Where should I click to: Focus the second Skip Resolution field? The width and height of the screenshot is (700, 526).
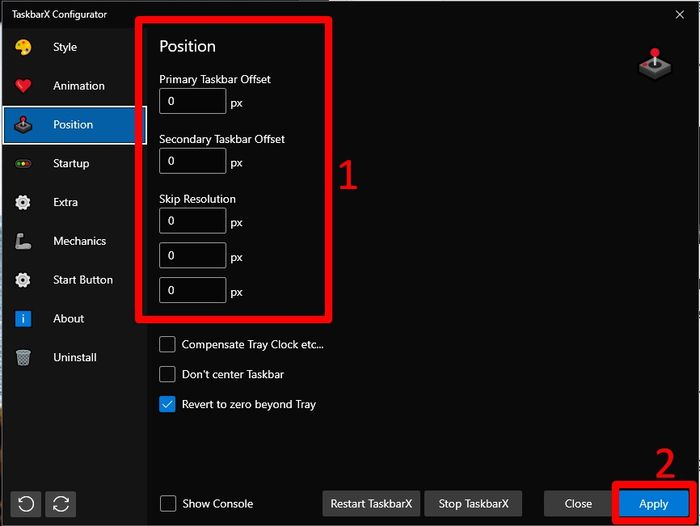pyautogui.click(x=193, y=255)
